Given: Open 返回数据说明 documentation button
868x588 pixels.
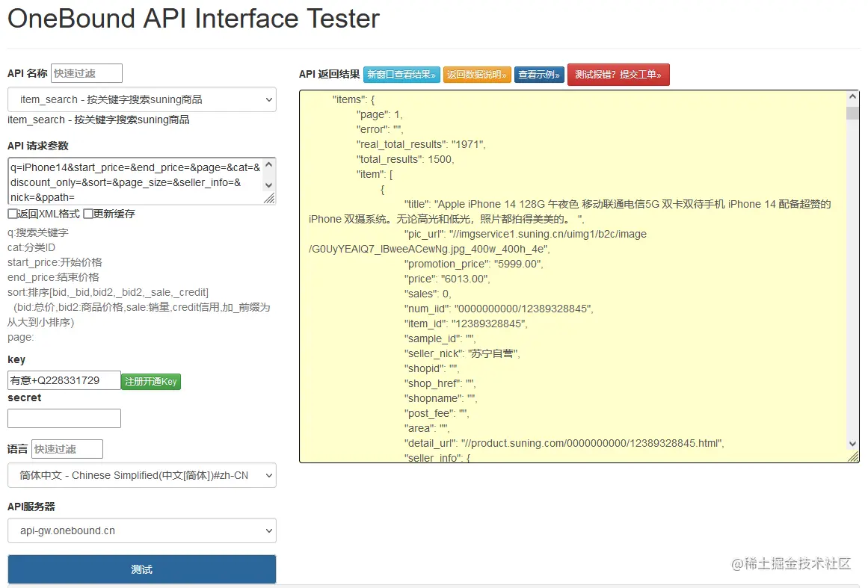Looking at the screenshot, I should pos(477,75).
